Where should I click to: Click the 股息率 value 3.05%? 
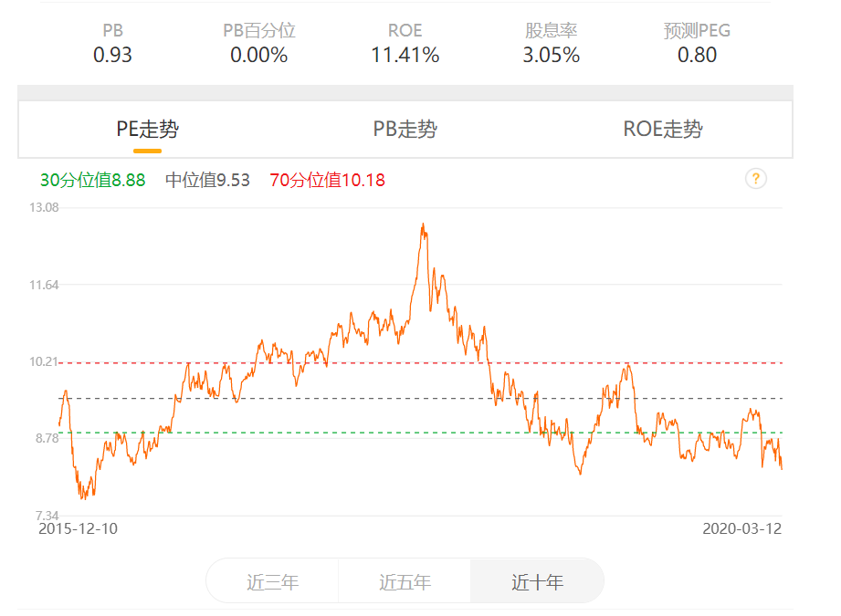pyautogui.click(x=552, y=55)
